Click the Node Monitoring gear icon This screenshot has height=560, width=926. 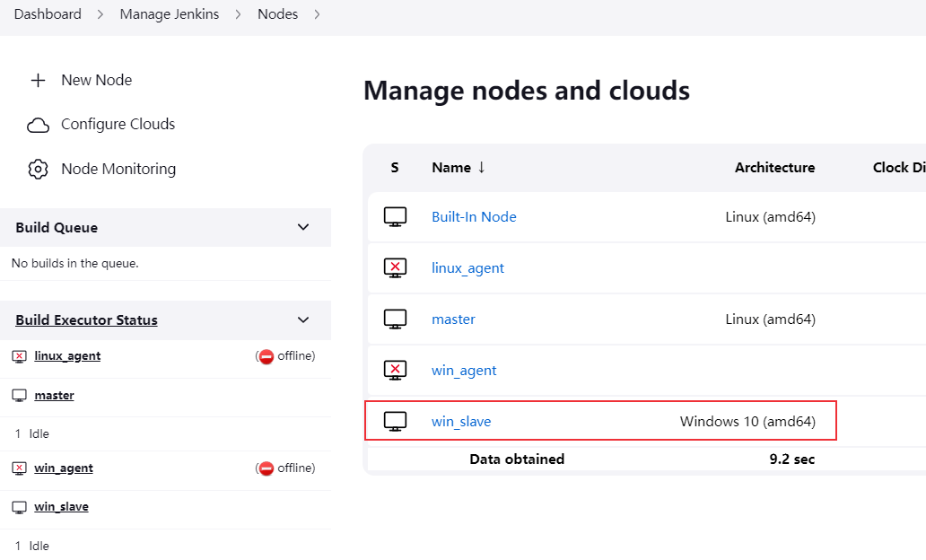click(x=38, y=169)
